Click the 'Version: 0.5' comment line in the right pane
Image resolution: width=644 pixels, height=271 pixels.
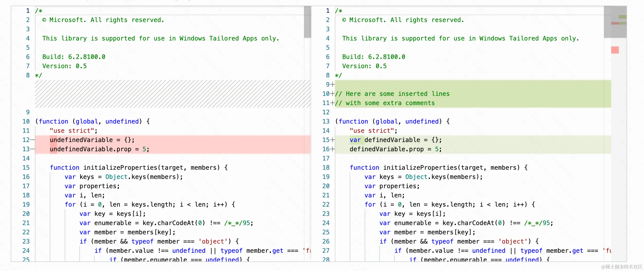tap(365, 66)
